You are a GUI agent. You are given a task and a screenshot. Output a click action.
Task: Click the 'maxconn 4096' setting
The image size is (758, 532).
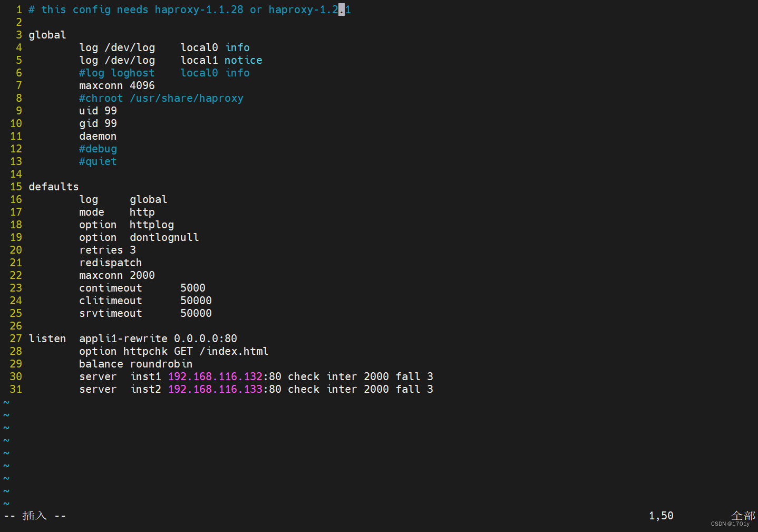coord(117,85)
